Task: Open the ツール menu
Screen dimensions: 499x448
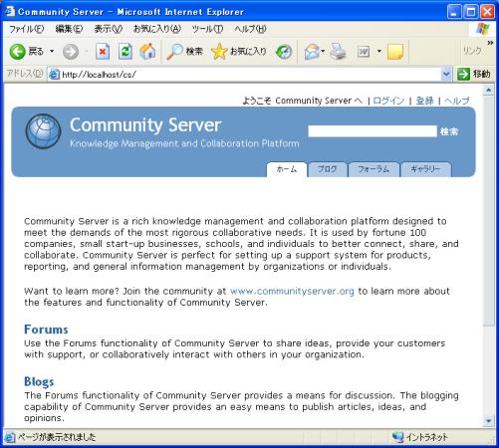Action: tap(207, 29)
